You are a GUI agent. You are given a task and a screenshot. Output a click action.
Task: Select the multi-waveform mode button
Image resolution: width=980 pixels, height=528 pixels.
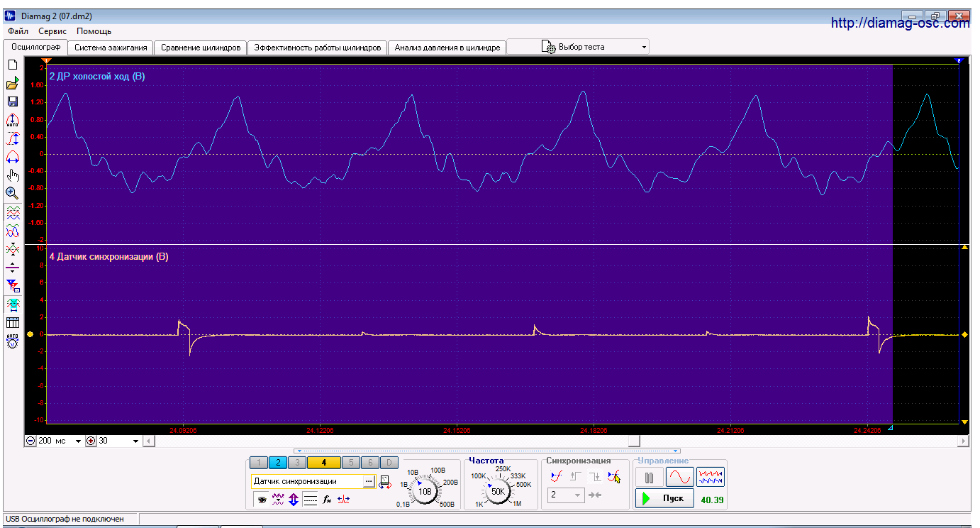point(711,477)
